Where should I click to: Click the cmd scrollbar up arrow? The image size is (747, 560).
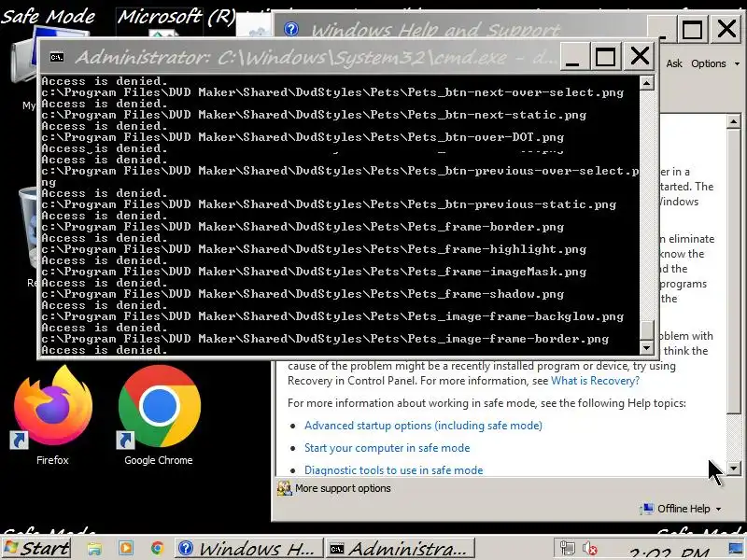click(646, 83)
